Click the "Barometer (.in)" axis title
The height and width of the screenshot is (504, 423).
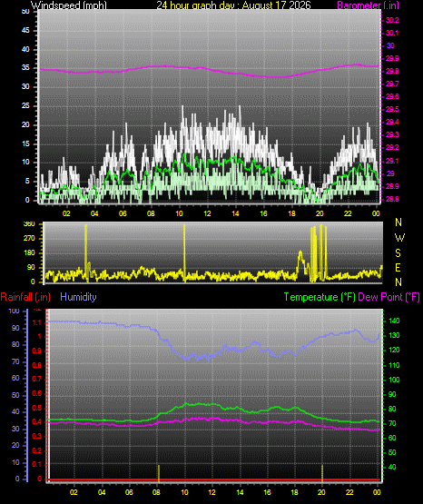point(368,5)
